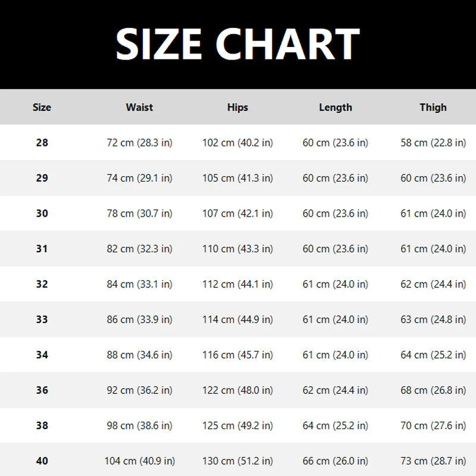Select thigh value 70 cm (27.6 in)
The height and width of the screenshot is (476, 476).
click(x=433, y=425)
